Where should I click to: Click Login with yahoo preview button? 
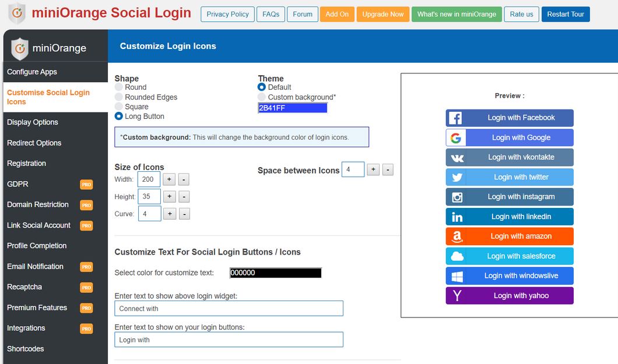pos(510,296)
